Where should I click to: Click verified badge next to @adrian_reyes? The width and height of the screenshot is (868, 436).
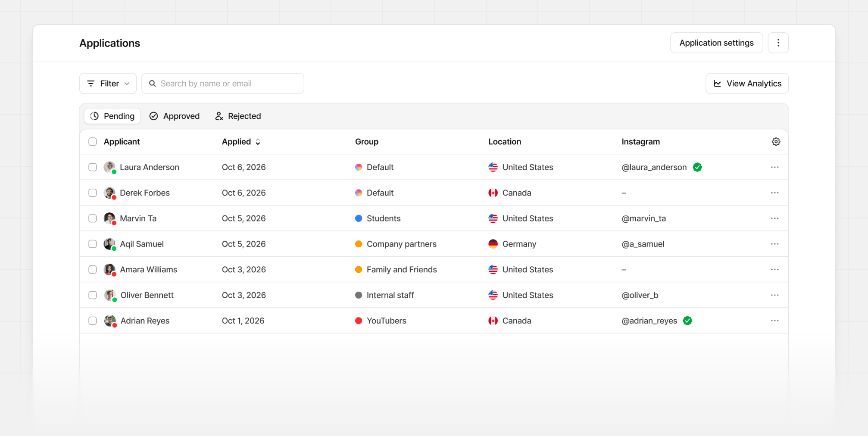(x=687, y=321)
